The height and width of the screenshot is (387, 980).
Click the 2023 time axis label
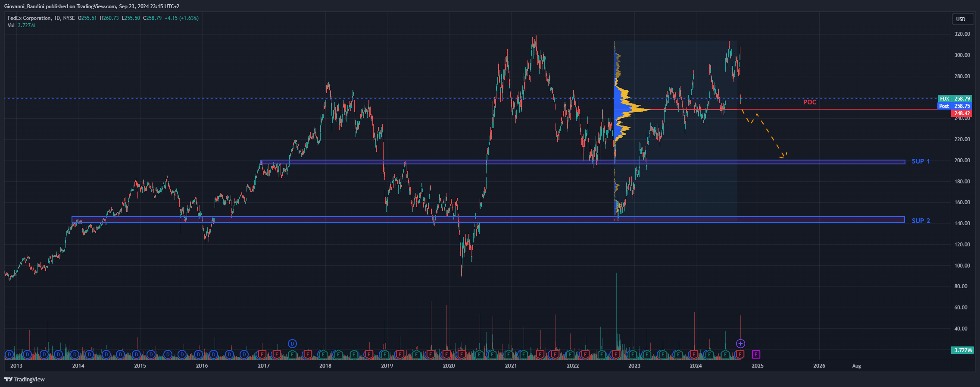[634, 366]
